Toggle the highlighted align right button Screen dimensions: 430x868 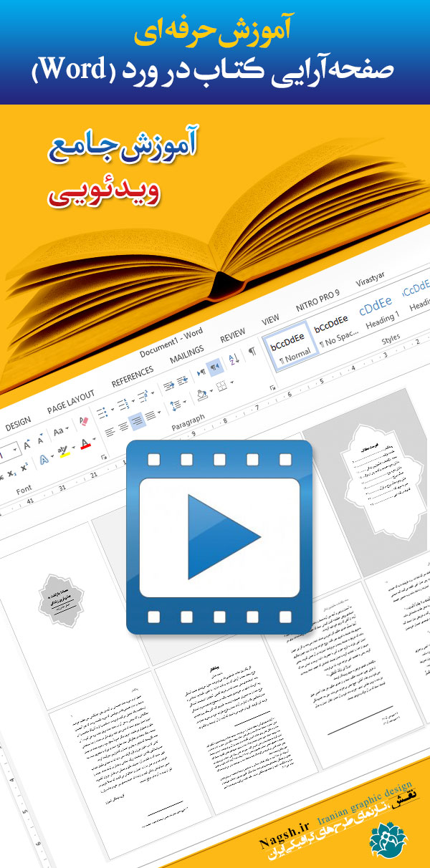(137, 420)
